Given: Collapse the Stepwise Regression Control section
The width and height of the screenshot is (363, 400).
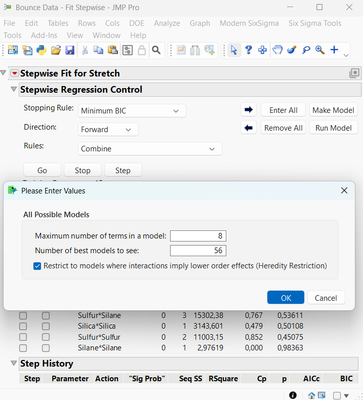Looking at the screenshot, I should [14, 89].
